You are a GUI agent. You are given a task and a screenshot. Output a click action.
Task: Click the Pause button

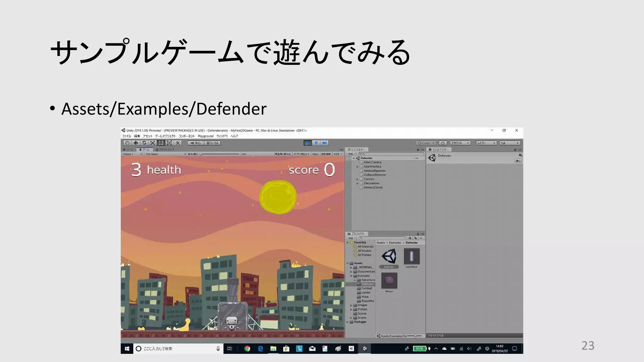[x=316, y=143]
